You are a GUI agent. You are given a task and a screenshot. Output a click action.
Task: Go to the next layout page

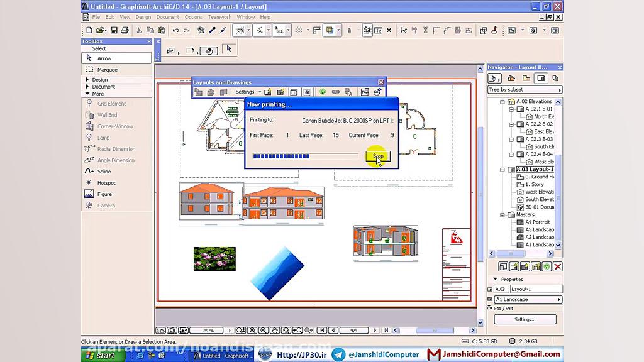(374, 331)
